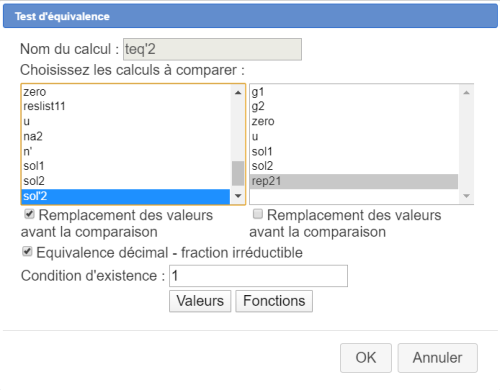Open the Valeurs button
This screenshot has height=390, width=500.
pyautogui.click(x=200, y=301)
